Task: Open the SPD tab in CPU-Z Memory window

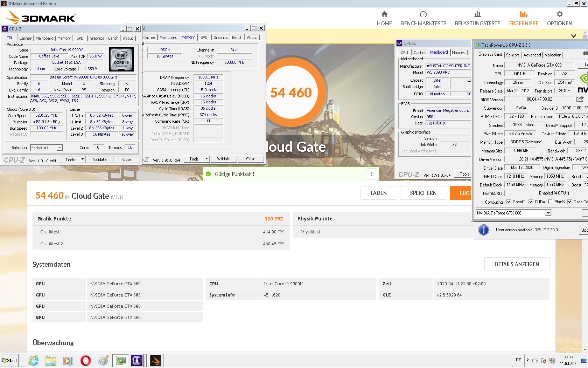Action: [x=204, y=38]
